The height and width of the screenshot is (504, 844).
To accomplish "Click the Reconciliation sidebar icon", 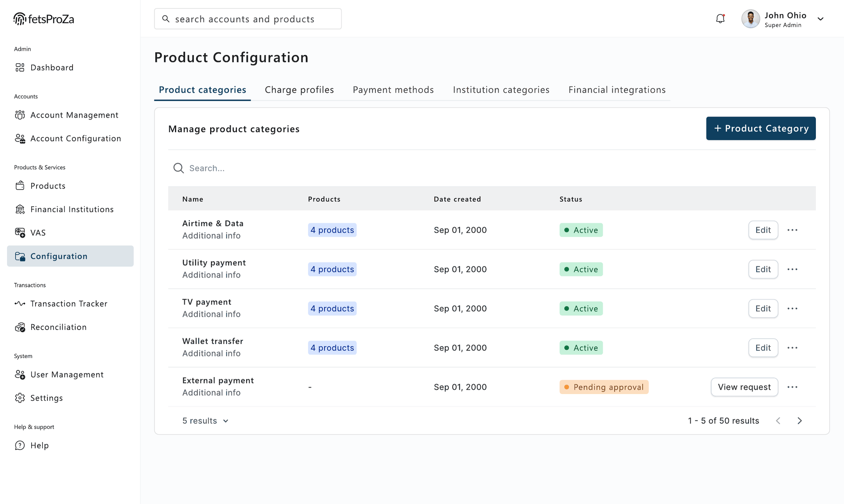I will click(20, 327).
